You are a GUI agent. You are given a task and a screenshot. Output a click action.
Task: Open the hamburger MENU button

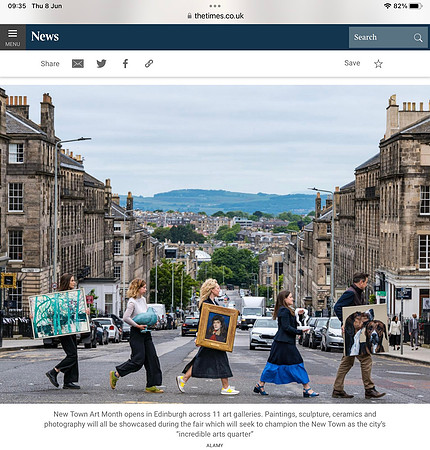[13, 37]
